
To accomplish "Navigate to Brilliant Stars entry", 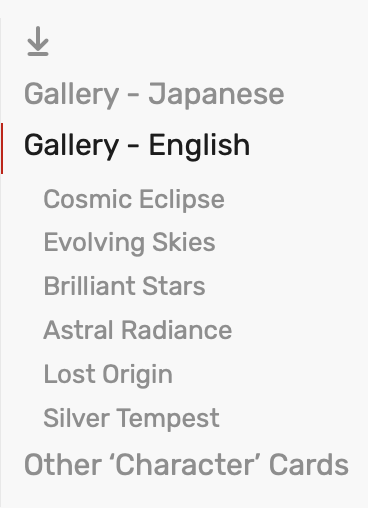I will 124,286.
